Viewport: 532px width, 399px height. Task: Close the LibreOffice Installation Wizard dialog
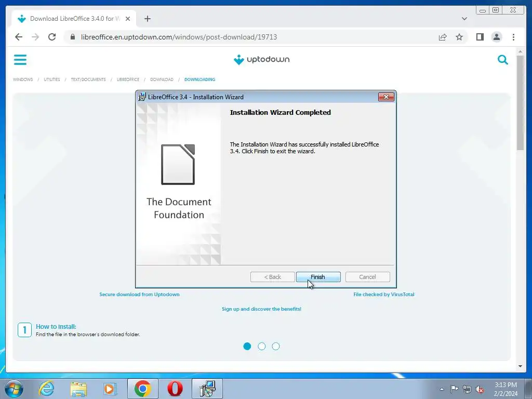pyautogui.click(x=386, y=97)
